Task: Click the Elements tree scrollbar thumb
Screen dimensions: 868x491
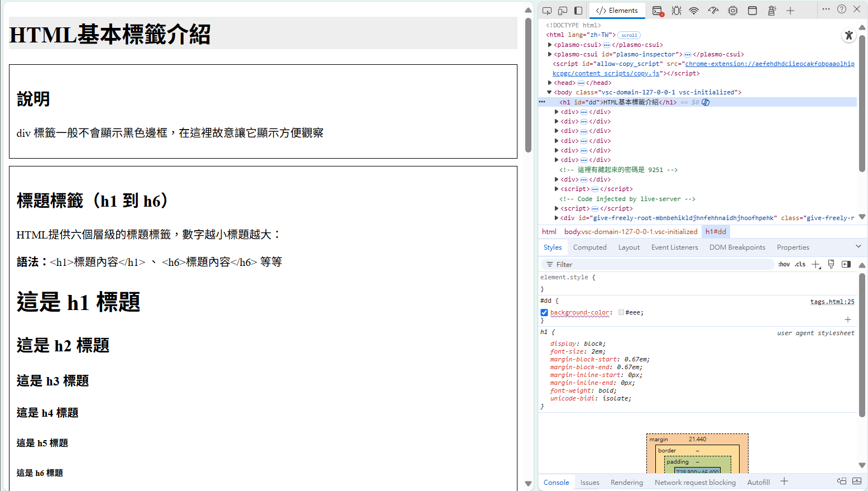Action: tap(862, 103)
